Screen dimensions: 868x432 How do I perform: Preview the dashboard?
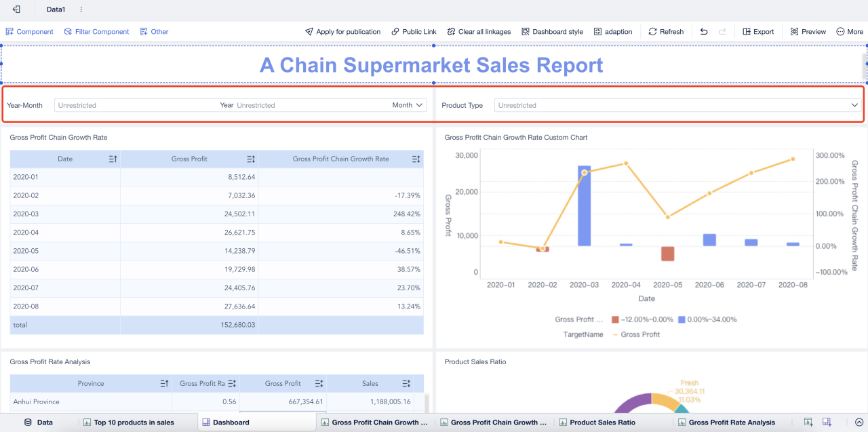808,32
